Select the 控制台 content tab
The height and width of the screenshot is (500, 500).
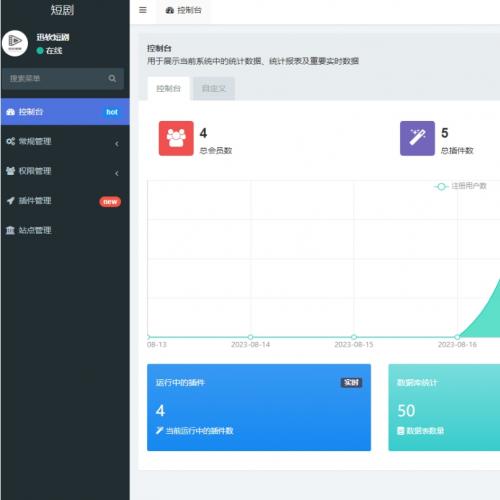(168, 89)
